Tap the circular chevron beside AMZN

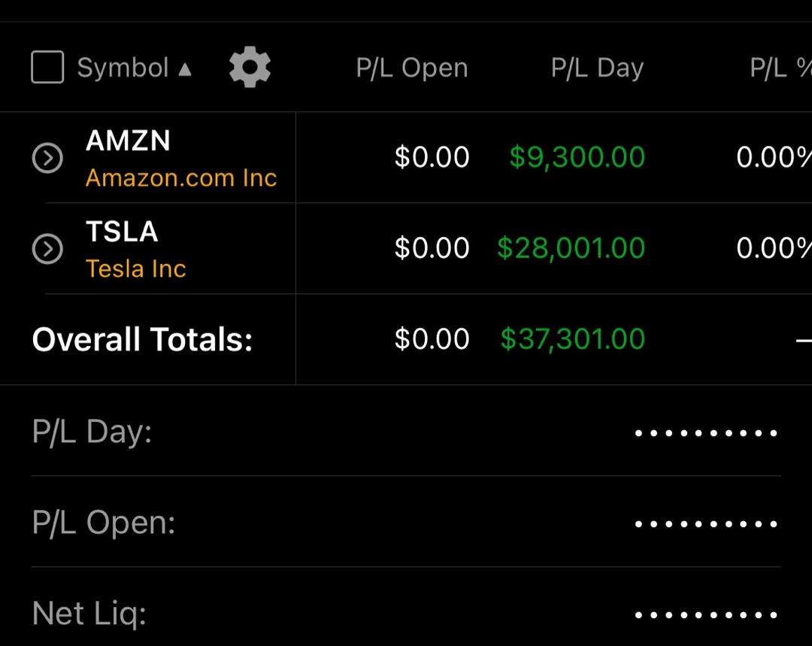pos(47,156)
